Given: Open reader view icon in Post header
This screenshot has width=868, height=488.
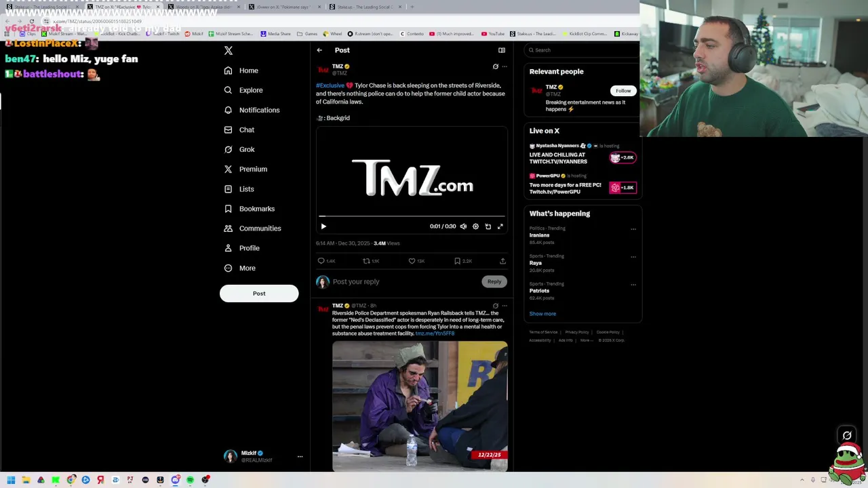Looking at the screenshot, I should 502,50.
